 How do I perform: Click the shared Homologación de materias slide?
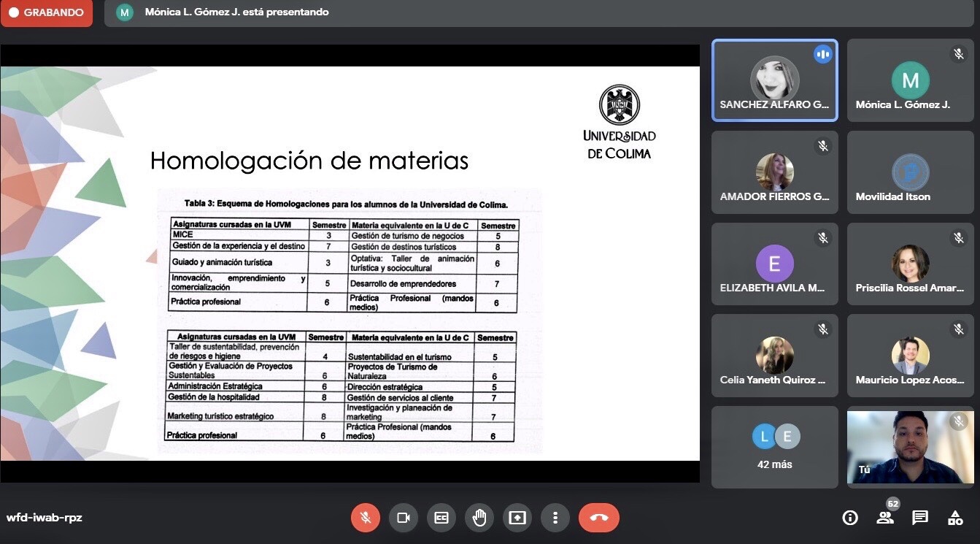click(350, 263)
